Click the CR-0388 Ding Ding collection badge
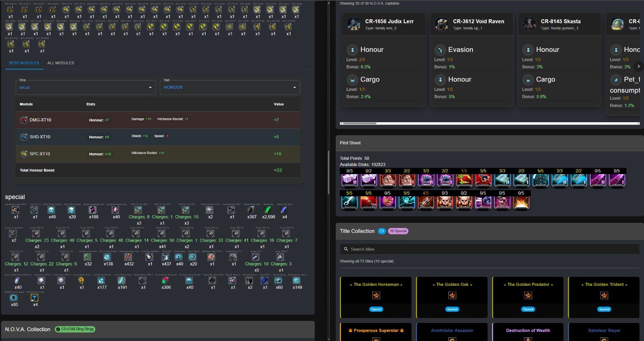 (x=75, y=329)
